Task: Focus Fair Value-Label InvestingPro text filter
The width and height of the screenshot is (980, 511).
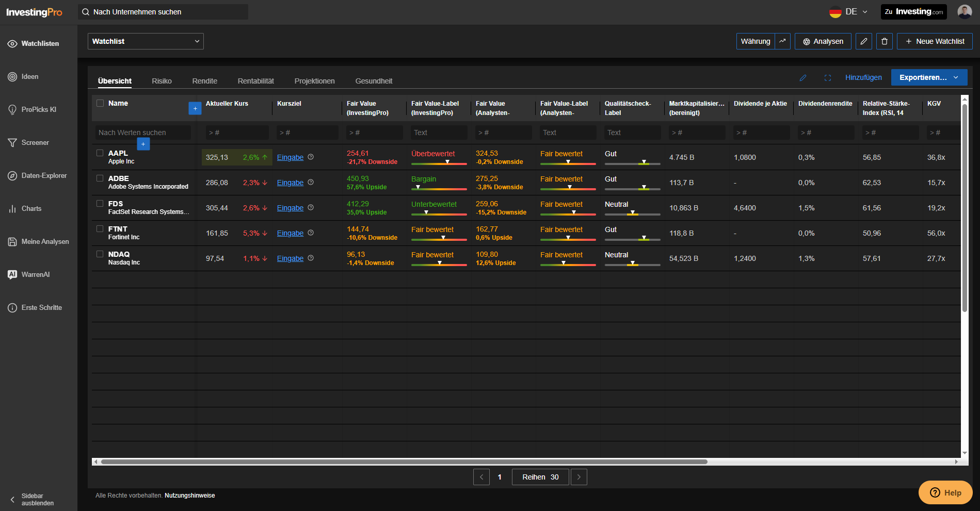Action: tap(439, 133)
